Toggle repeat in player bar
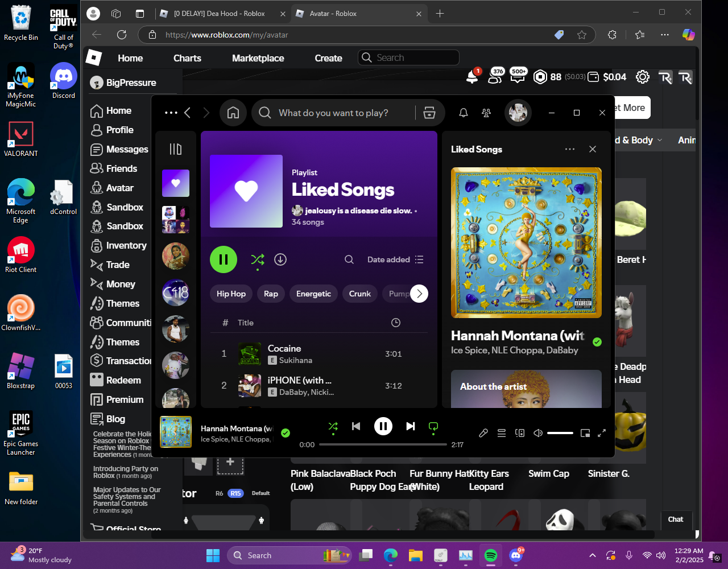Screen dimensions: 728x569 pyautogui.click(x=433, y=426)
